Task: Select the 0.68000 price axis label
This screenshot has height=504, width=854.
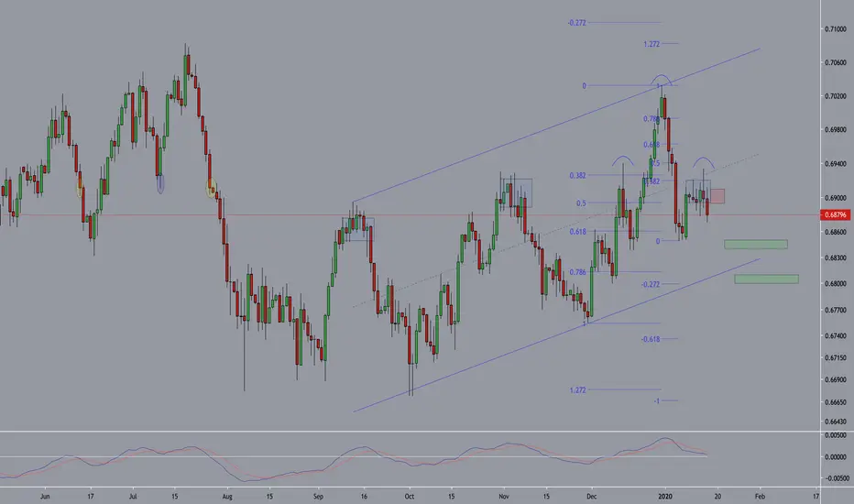Action: pos(836,283)
